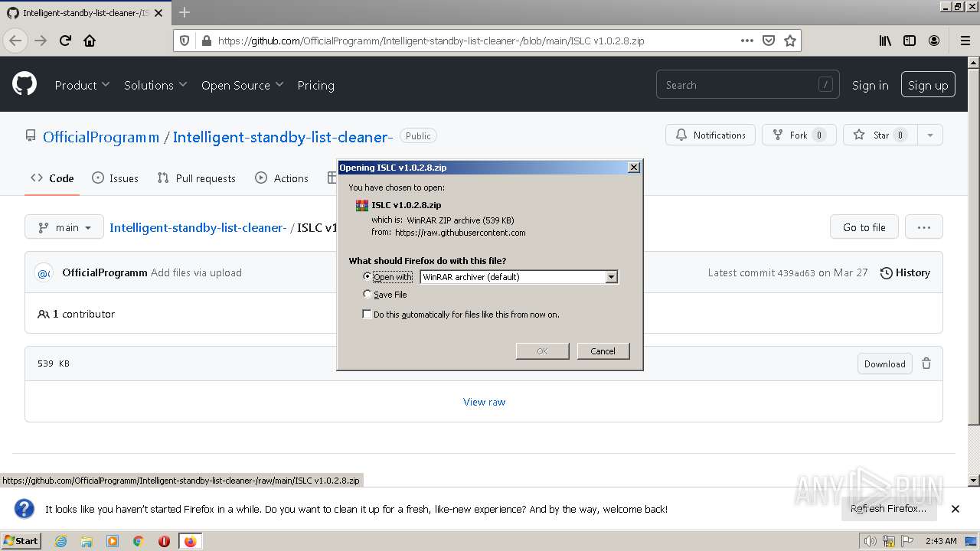
Task: Reload the page with the refresh icon
Action: click(x=66, y=41)
